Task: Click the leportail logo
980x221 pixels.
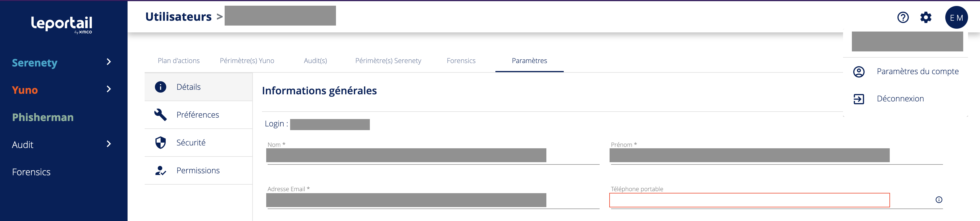Action: 61,24
